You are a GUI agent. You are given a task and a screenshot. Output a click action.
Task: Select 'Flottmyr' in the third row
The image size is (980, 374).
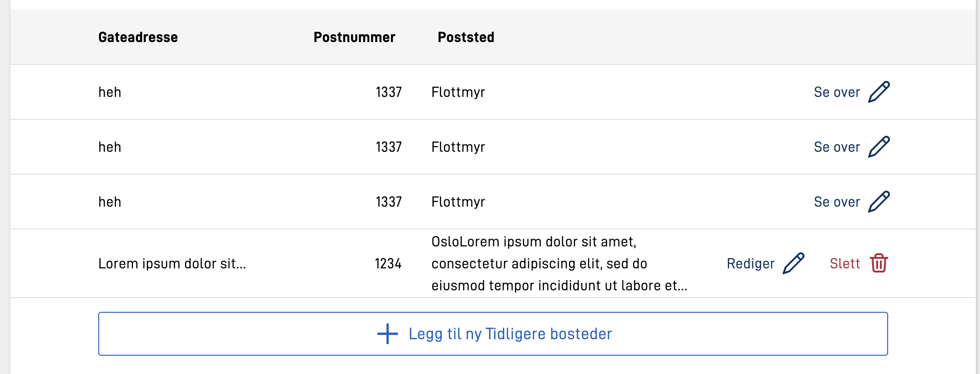[458, 202]
